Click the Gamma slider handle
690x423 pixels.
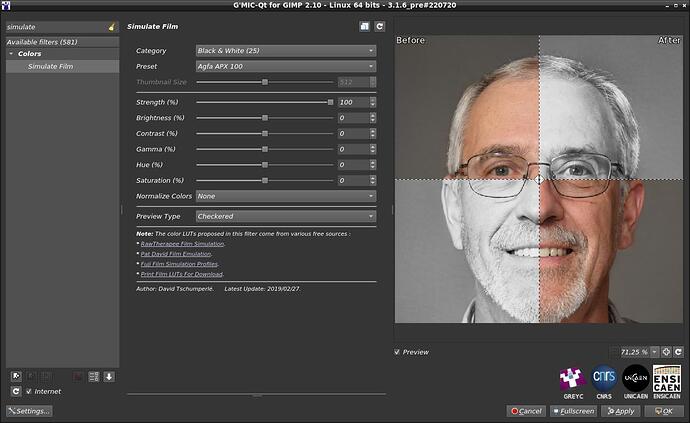point(265,149)
